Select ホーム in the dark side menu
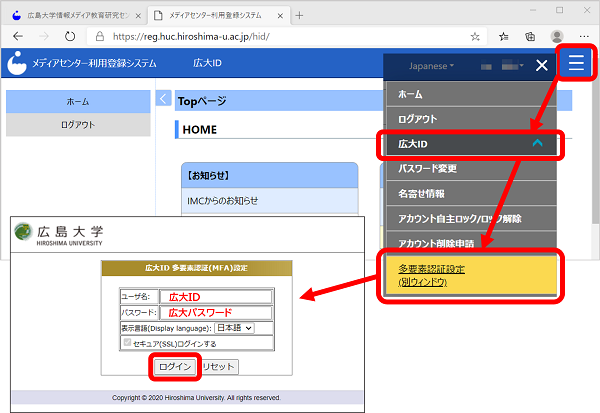600x413 pixels. coord(471,94)
